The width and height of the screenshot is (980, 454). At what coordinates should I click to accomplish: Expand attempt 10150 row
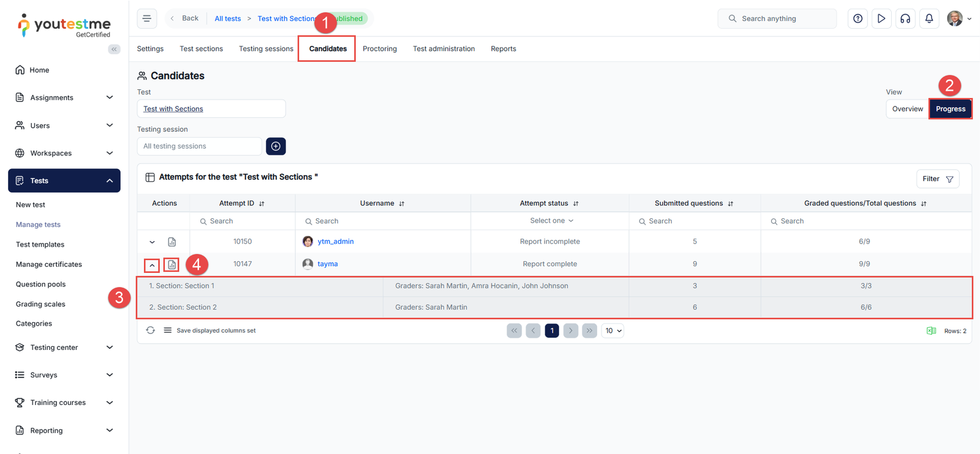point(152,242)
